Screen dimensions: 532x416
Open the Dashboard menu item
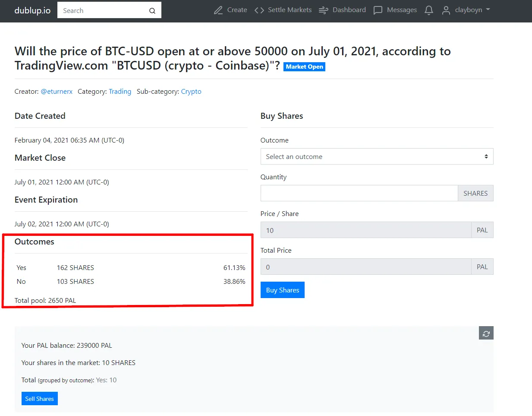349,10
